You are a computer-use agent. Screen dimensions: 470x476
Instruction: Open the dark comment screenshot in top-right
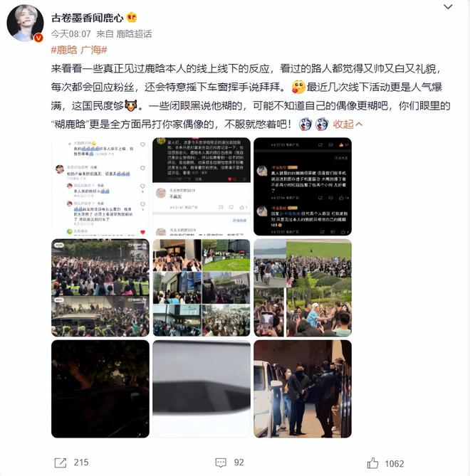pos(303,186)
